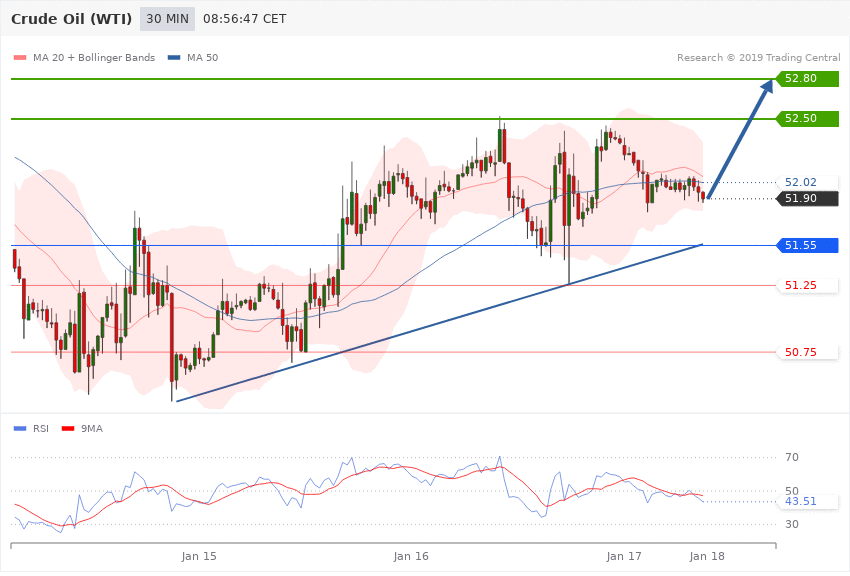The height and width of the screenshot is (576, 850).
Task: Click the RSI 50 level label
Action: pyautogui.click(x=791, y=491)
